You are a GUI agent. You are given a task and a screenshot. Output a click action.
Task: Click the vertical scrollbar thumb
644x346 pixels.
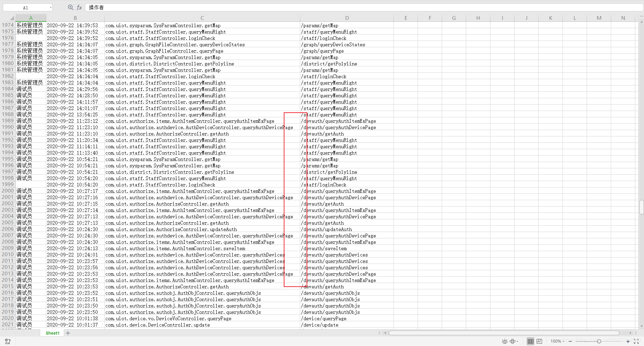coord(641,207)
